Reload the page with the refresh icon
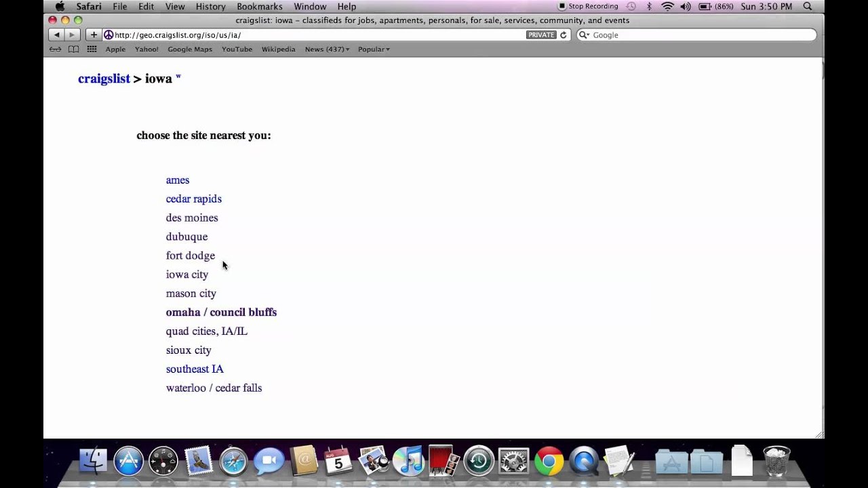Image resolution: width=868 pixels, height=488 pixels. point(564,35)
